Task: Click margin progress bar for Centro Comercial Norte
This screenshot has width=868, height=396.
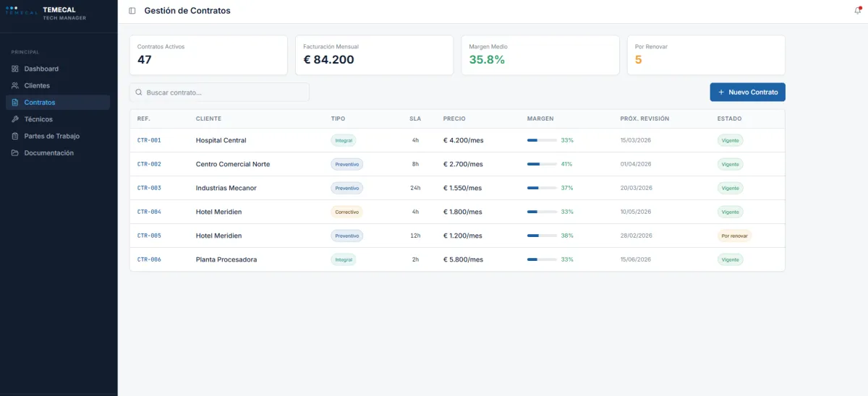Action: click(x=542, y=164)
